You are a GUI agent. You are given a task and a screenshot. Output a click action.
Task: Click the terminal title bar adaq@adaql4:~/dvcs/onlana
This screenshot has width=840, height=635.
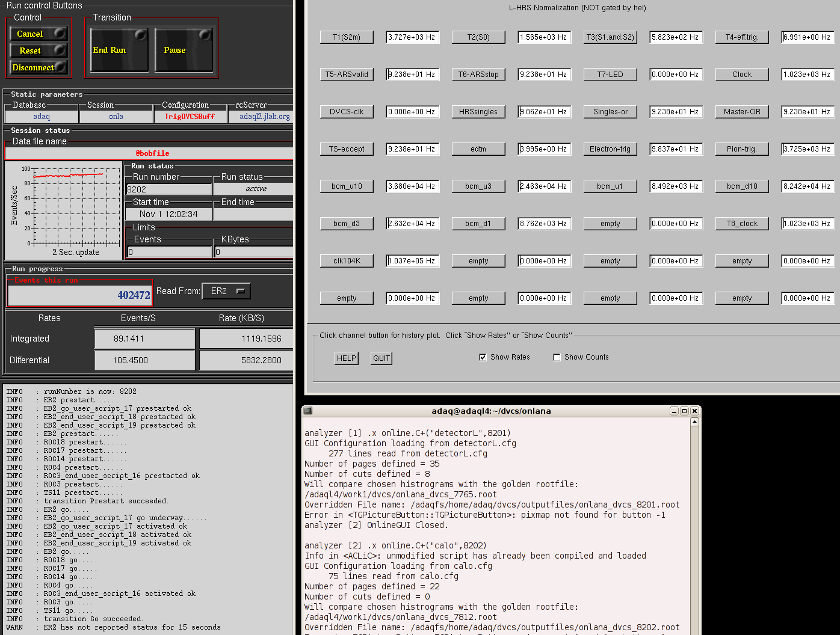pyautogui.click(x=491, y=411)
